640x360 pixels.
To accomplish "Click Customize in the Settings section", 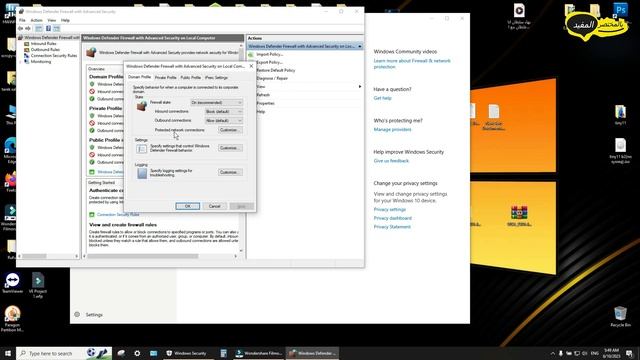I will 230,148.
